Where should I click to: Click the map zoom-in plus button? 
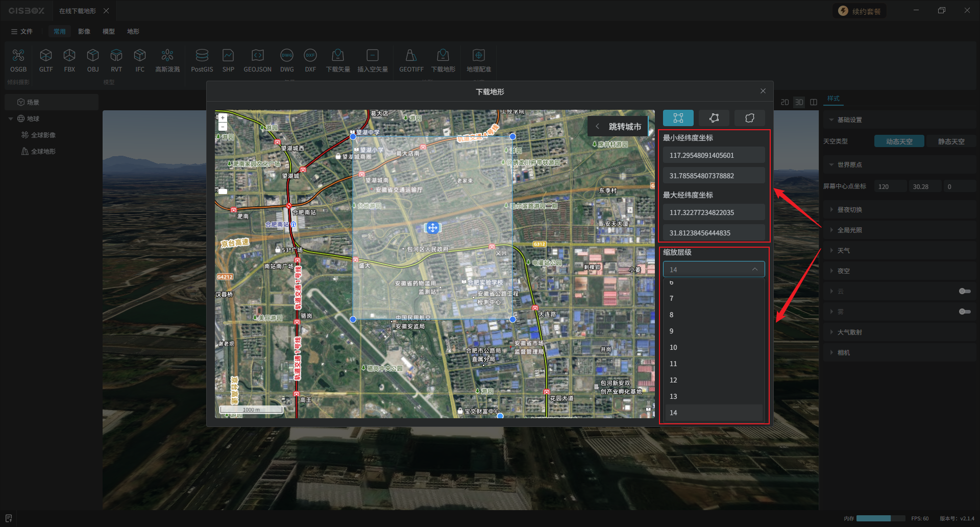223,118
